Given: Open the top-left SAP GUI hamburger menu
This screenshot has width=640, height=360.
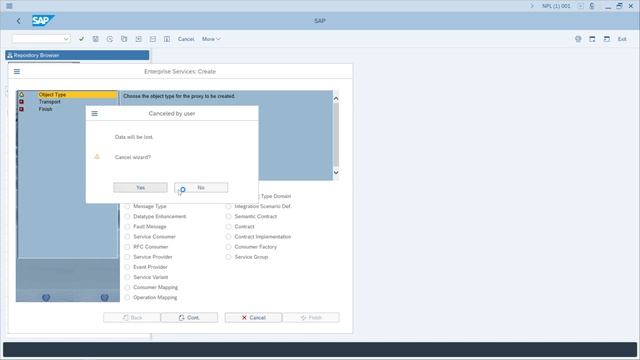Looking at the screenshot, I should point(9,6).
